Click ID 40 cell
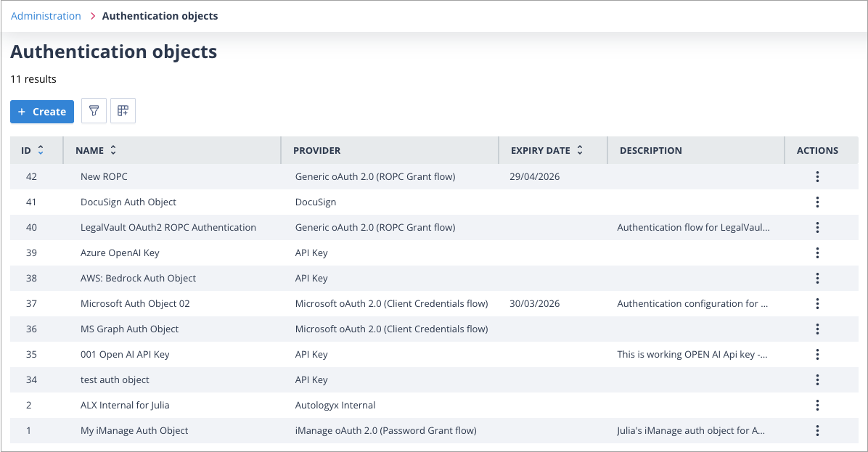This screenshot has width=868, height=452. (31, 227)
